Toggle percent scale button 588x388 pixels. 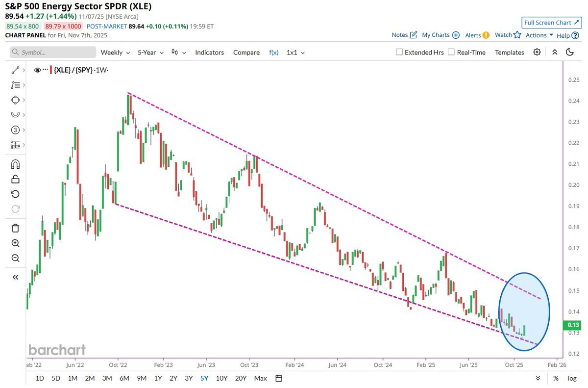556,378
